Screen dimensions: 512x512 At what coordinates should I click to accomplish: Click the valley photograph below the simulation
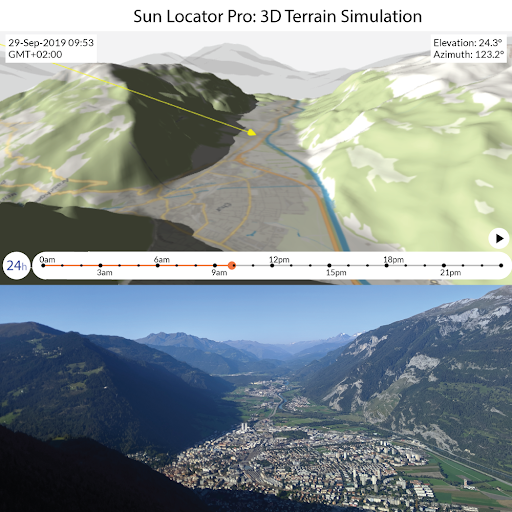(256, 398)
